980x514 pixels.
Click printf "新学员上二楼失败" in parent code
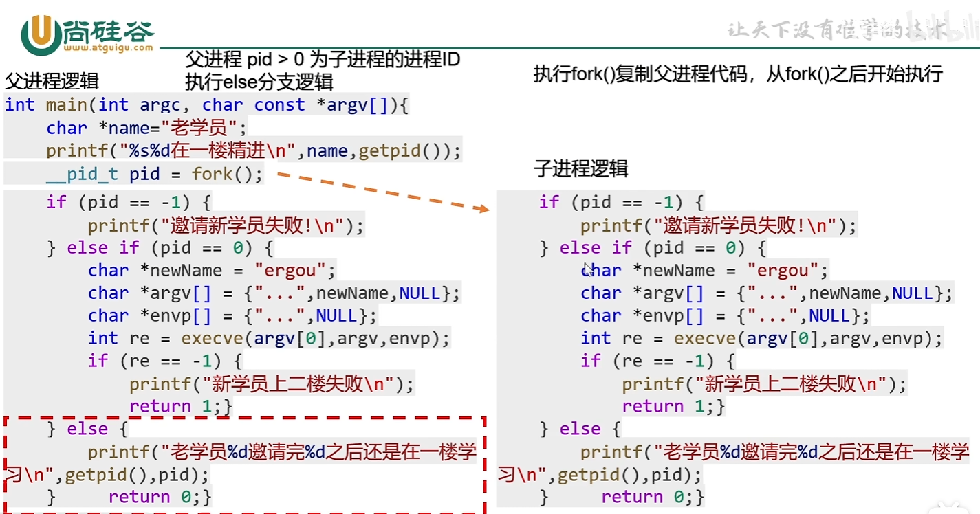272,383
